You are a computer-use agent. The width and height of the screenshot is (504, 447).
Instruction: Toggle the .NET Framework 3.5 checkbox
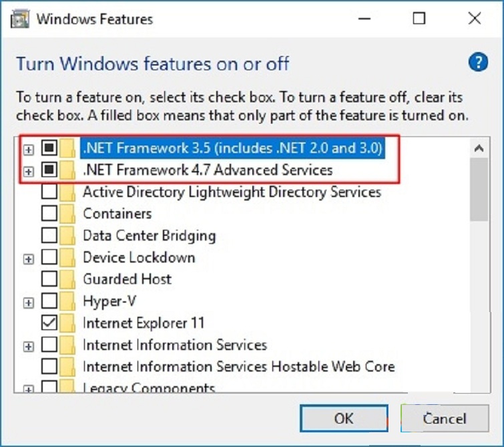(49, 148)
